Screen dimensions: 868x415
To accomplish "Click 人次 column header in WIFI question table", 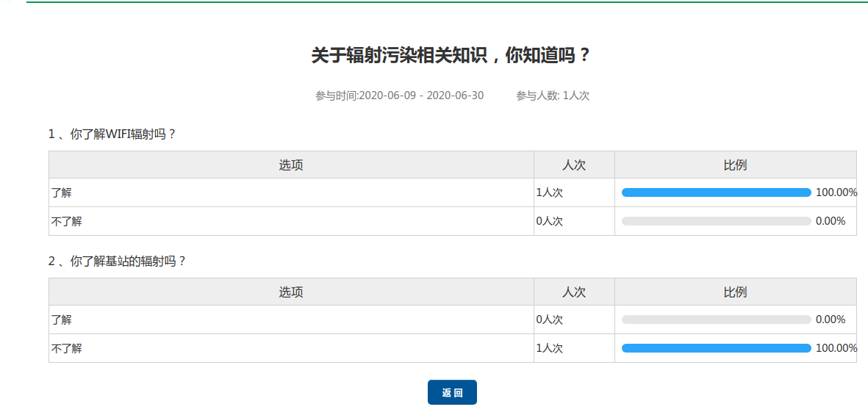I will (x=574, y=165).
